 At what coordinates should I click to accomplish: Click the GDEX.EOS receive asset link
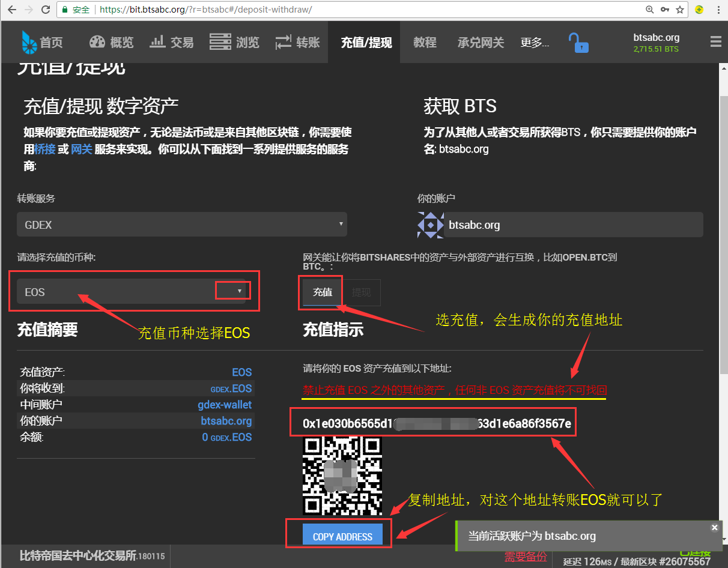(231, 388)
